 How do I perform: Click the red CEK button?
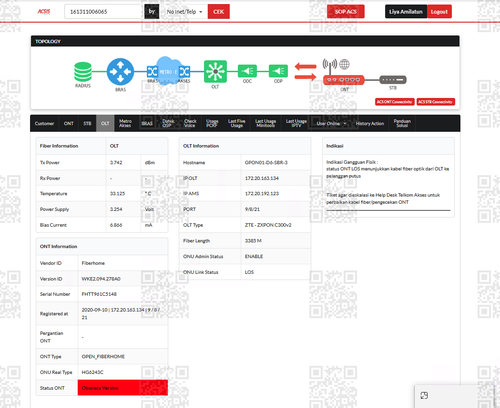coord(219,12)
